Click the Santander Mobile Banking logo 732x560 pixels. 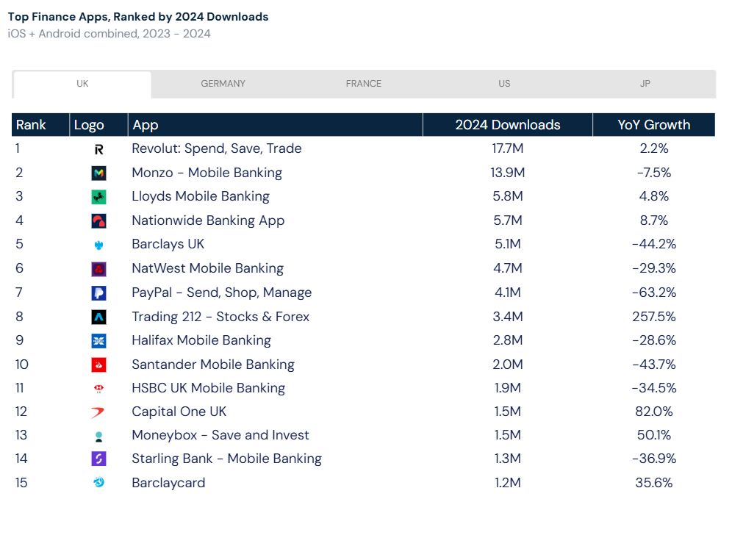pos(98,365)
